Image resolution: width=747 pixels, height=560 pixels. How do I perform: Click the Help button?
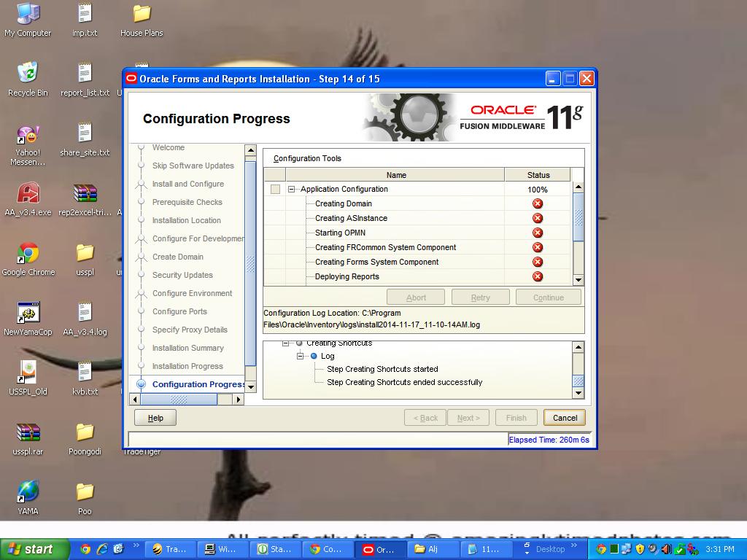[x=155, y=418]
